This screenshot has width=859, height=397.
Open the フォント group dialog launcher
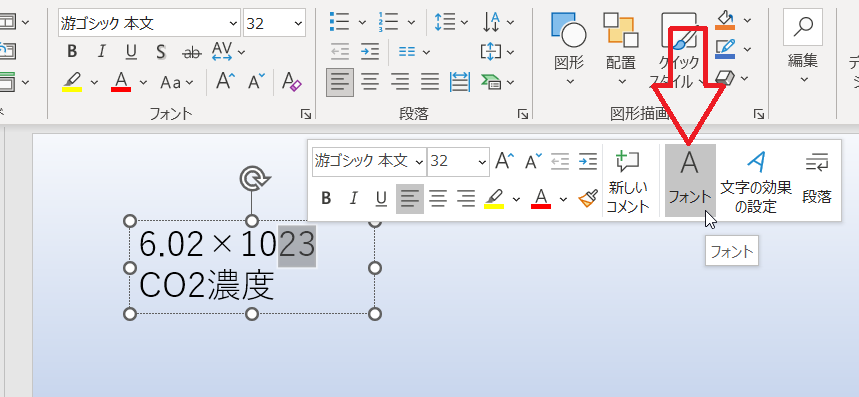coord(306,114)
